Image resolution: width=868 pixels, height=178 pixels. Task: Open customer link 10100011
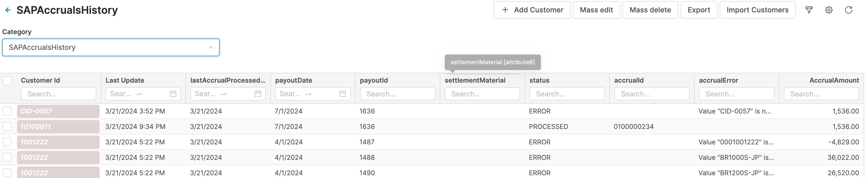36,127
